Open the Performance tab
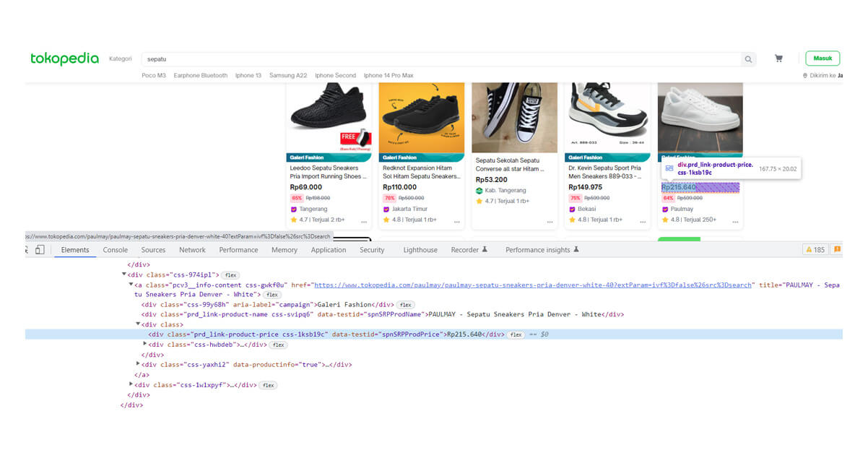Viewport: 868px width, 458px height. [238, 250]
